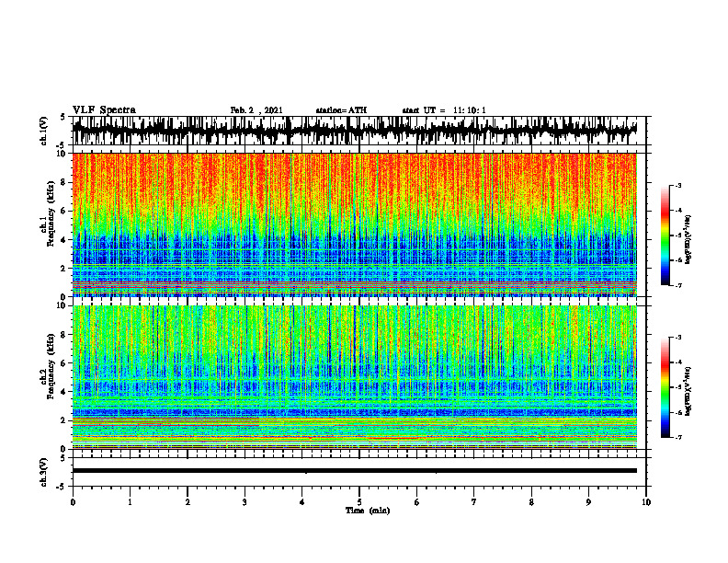The height and width of the screenshot is (563, 728).
Task: Click time axis tick label "0"
Action: point(73,502)
